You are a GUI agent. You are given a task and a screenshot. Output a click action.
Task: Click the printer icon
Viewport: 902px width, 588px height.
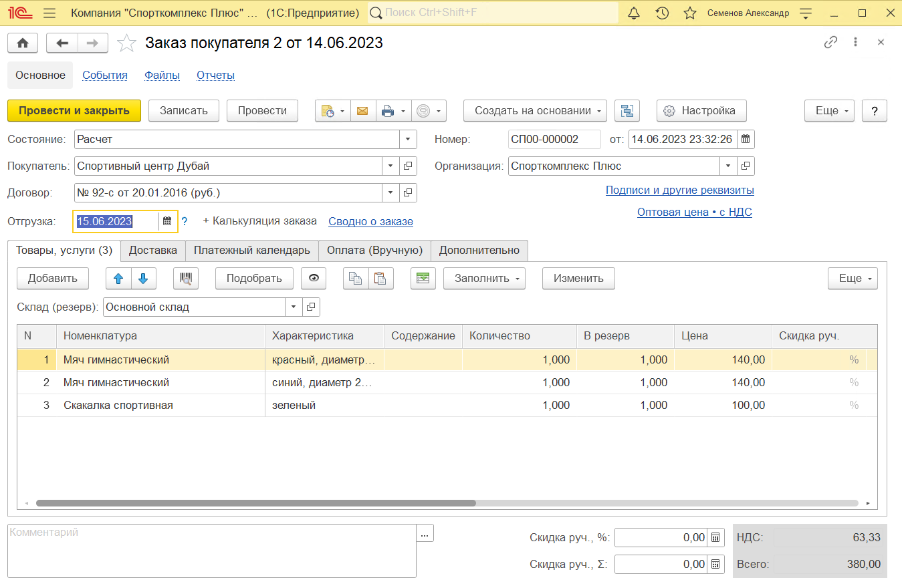point(388,111)
